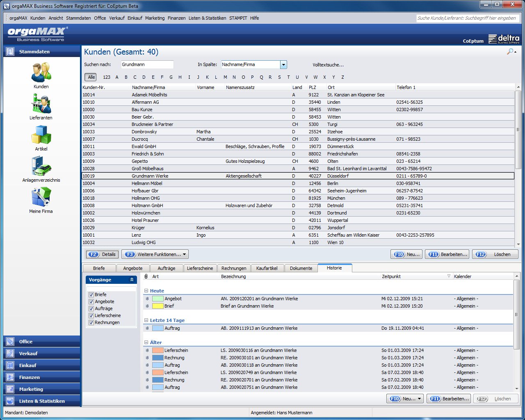Image resolution: width=525 pixels, height=420 pixels.
Task: Open the Kunden customers icon in sidebar
Action: coord(41,73)
